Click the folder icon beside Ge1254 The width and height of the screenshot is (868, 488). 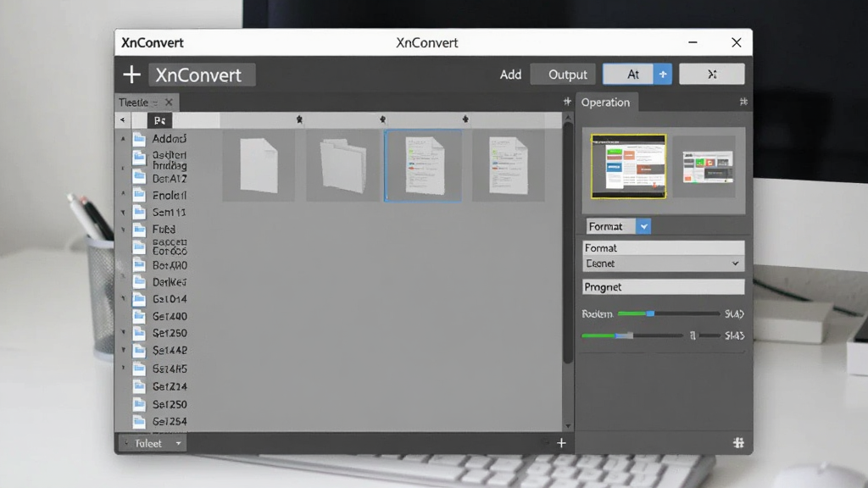[139, 422]
